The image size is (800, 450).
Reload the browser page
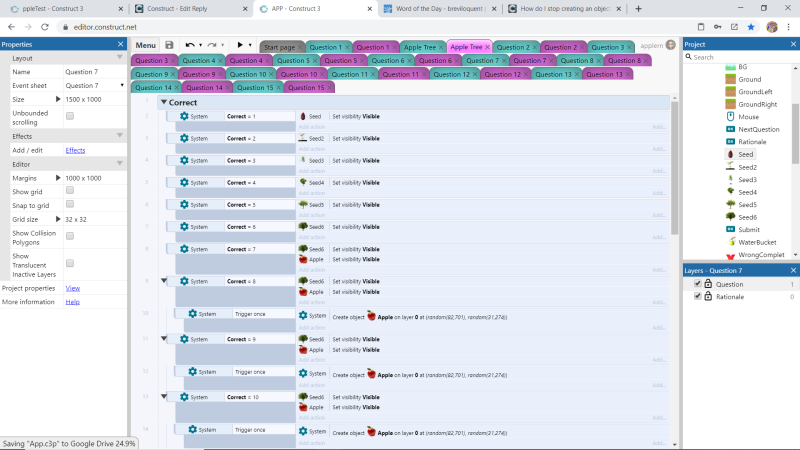[x=45, y=27]
